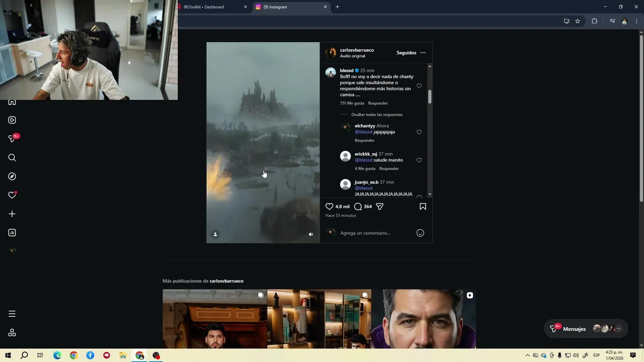This screenshot has height=362, width=644.
Task: Open the Chrome profile avatar
Action: (624, 21)
